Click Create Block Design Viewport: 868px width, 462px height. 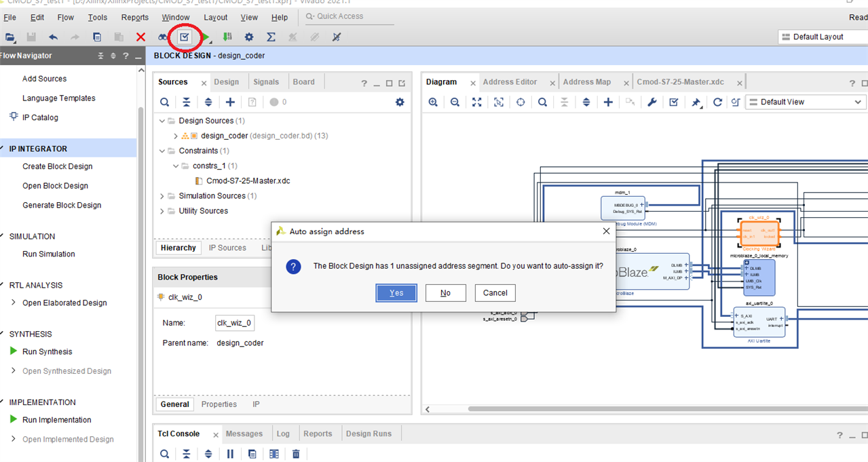(x=57, y=166)
